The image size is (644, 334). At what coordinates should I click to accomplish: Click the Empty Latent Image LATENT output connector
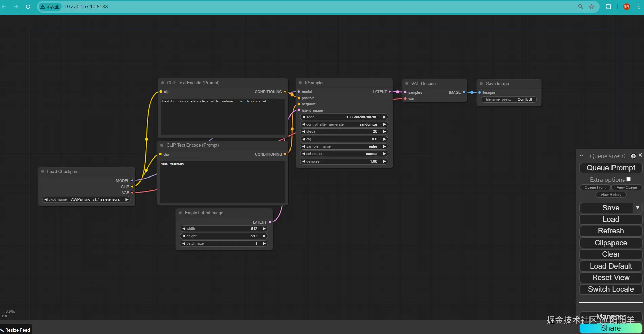(x=270, y=222)
